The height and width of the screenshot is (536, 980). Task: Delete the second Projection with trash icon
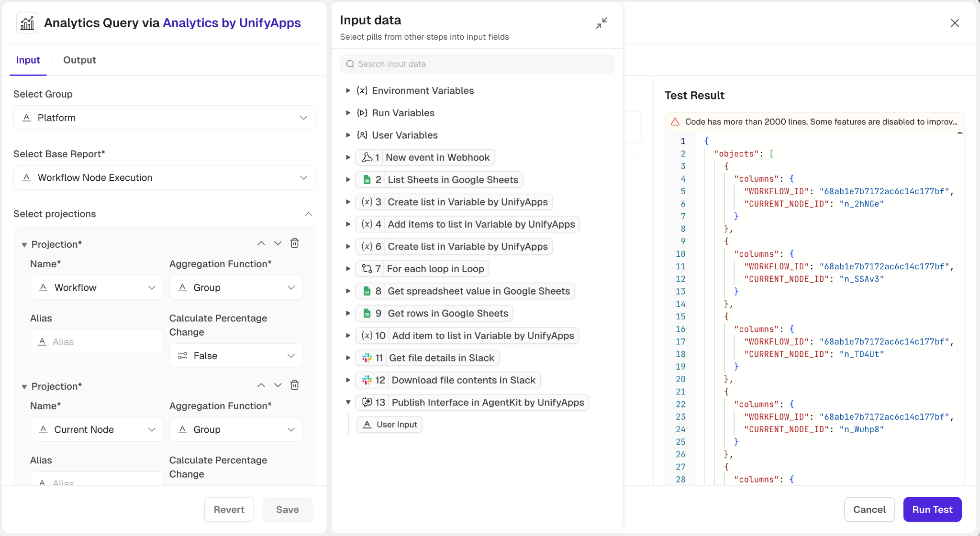click(x=295, y=385)
